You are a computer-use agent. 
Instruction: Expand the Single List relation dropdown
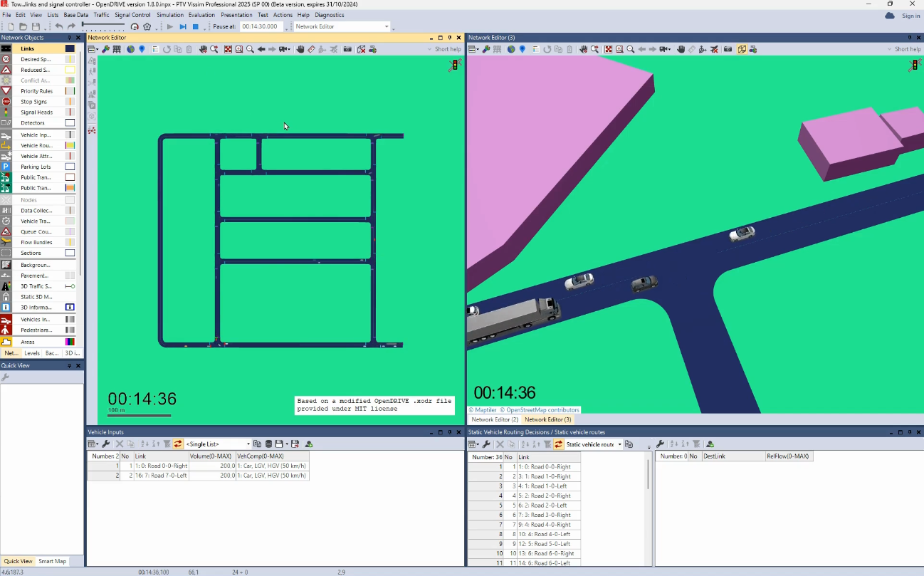248,444
